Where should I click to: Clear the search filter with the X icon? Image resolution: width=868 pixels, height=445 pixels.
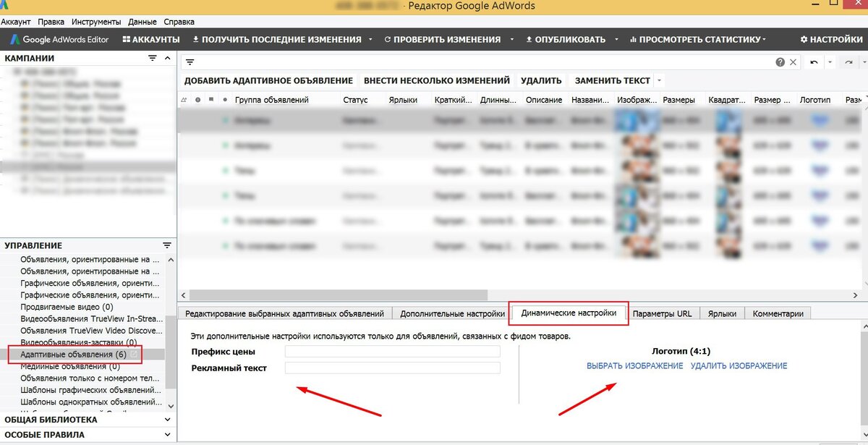(x=793, y=62)
